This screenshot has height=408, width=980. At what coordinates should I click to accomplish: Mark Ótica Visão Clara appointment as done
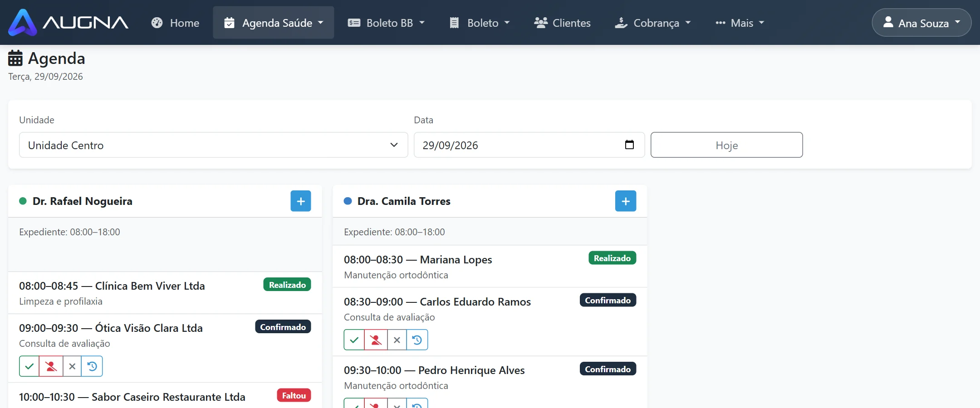(x=29, y=366)
